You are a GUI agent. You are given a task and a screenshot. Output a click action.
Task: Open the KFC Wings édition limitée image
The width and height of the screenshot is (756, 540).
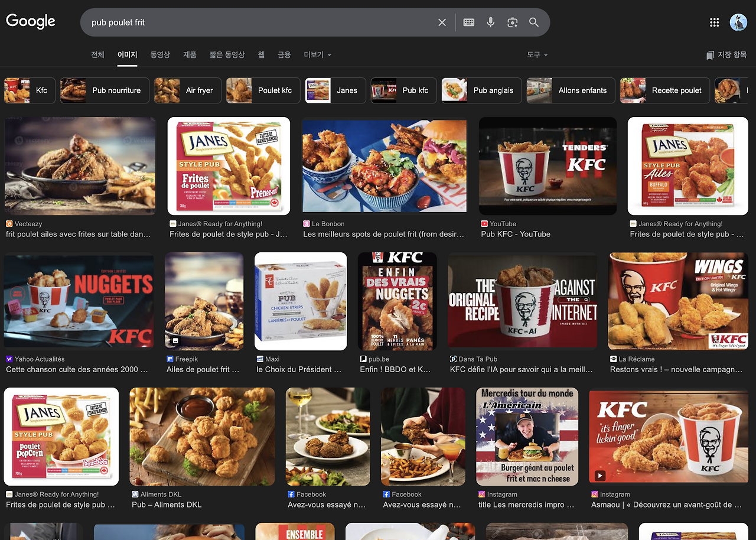point(678,301)
